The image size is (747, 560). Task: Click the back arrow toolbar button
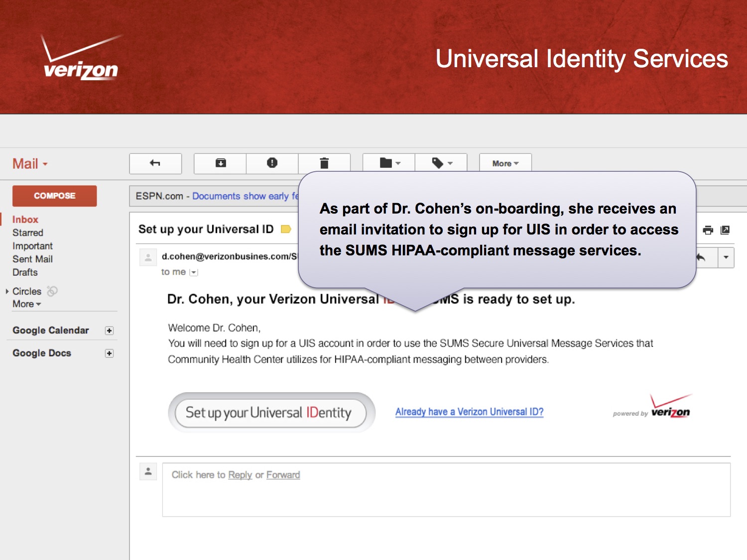(x=155, y=163)
